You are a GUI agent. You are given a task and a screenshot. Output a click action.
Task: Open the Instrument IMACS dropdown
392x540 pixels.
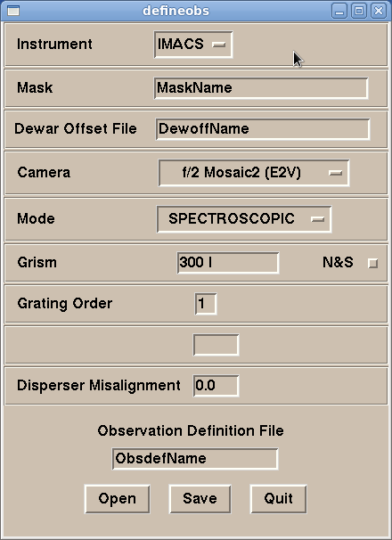coord(193,45)
